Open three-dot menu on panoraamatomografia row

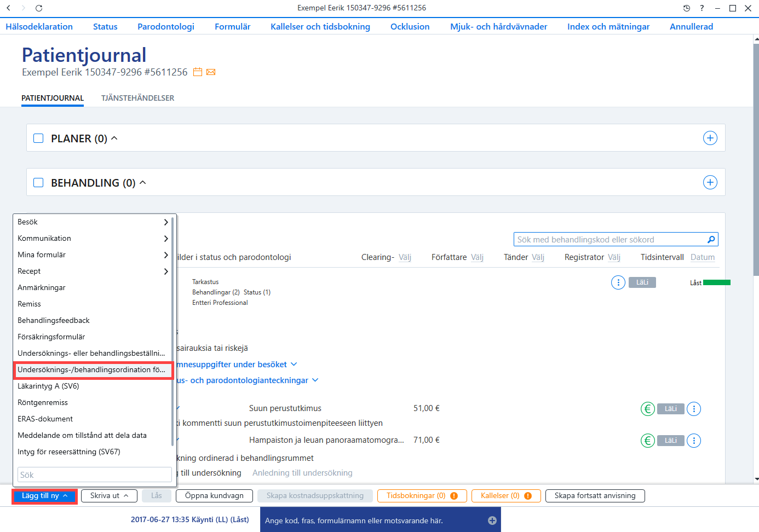pyautogui.click(x=694, y=441)
